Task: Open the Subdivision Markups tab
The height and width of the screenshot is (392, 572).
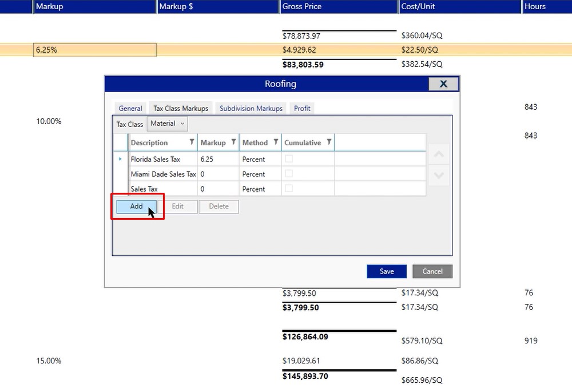Action: [x=251, y=108]
